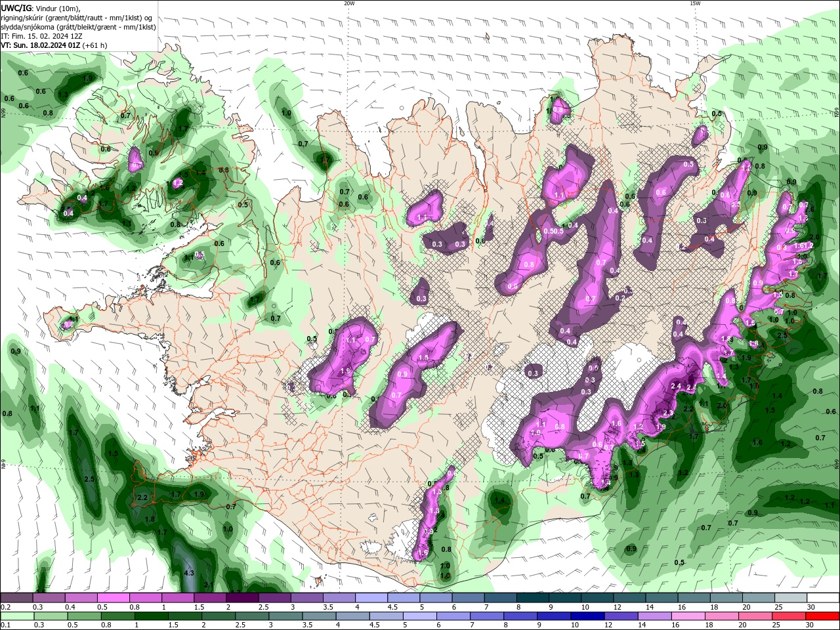This screenshot has height=630, width=840.
Task: Click the snow scale swatch between 6 and 7
Action: [468, 598]
